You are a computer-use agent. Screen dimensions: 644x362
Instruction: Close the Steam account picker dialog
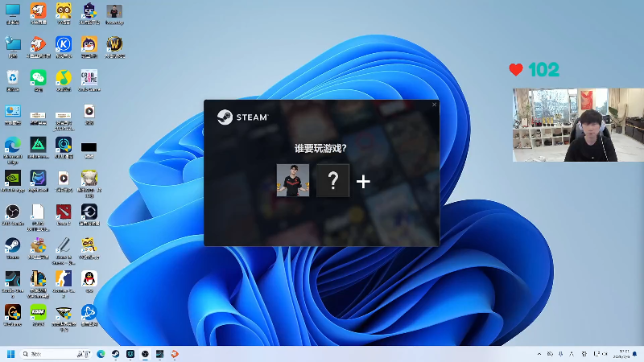click(434, 105)
